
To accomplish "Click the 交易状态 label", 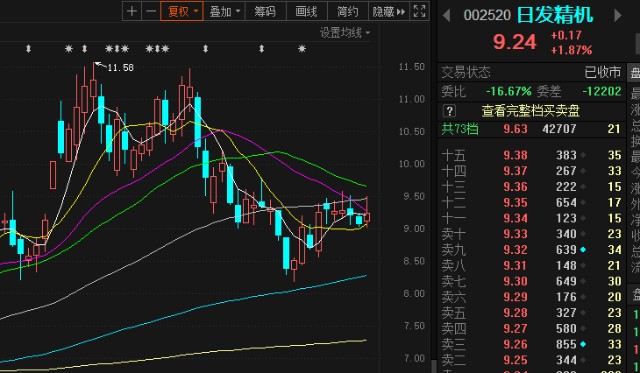I will point(466,72).
